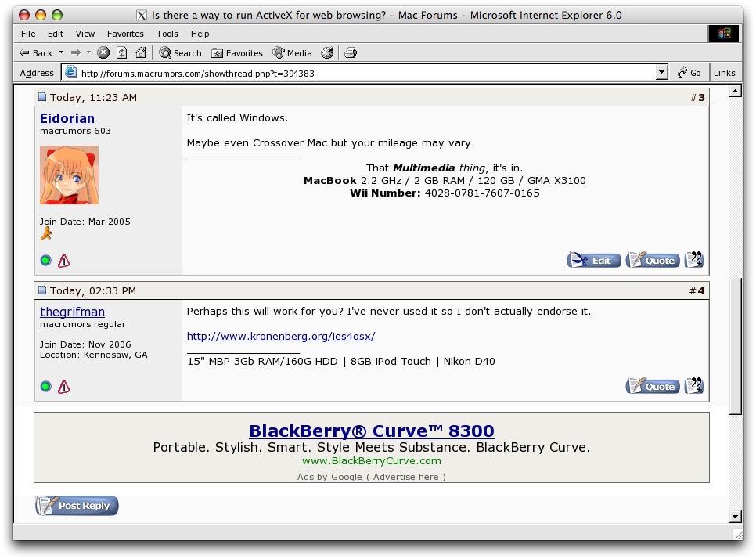Click multi-quote icon on post #4
Viewport: 756px width, 559px height.
pos(694,386)
